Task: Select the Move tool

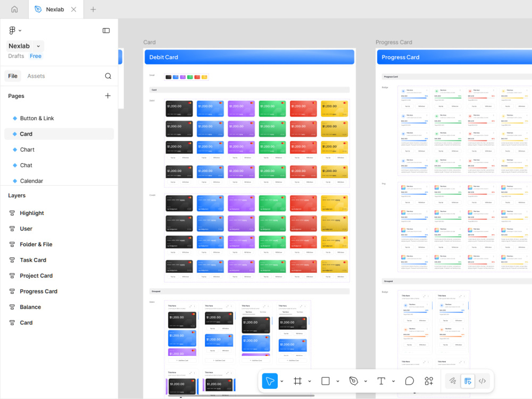Action: 270,381
